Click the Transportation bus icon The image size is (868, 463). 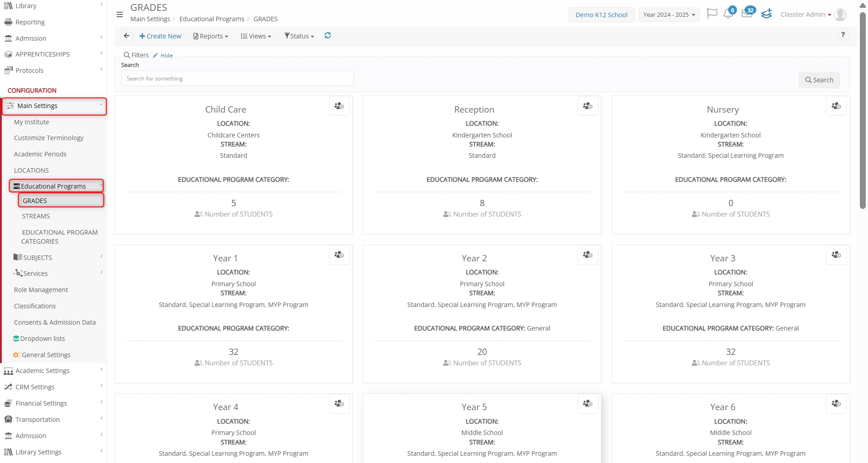(x=8, y=419)
